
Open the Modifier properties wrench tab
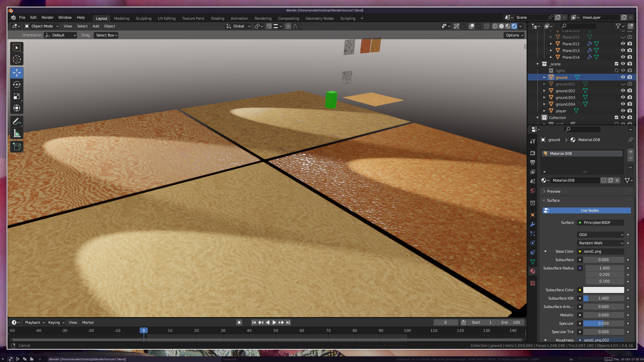tap(533, 224)
